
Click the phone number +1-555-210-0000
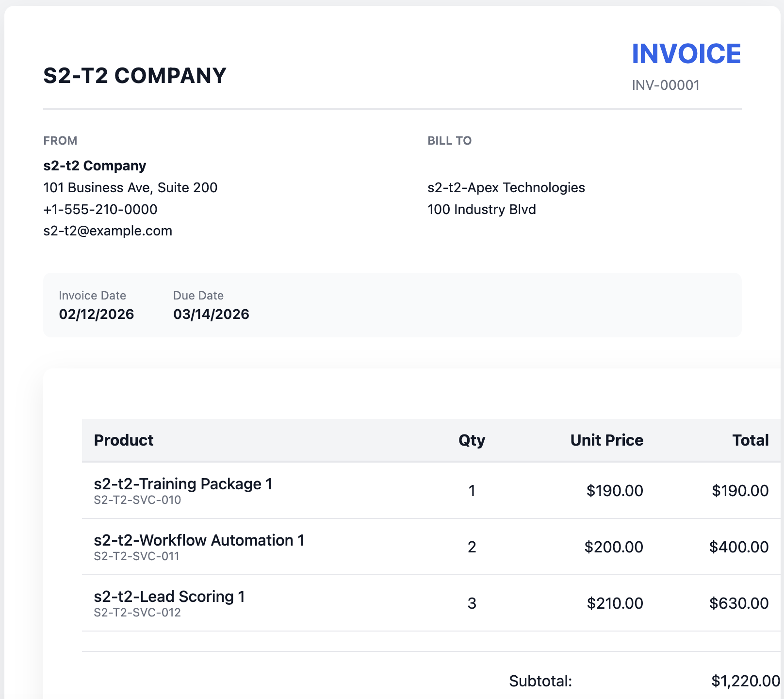click(x=100, y=210)
